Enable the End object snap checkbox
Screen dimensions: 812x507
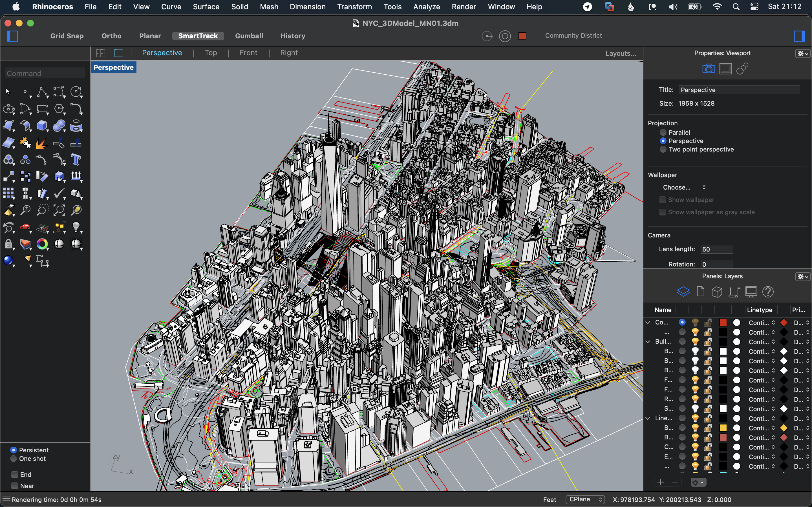coord(15,475)
